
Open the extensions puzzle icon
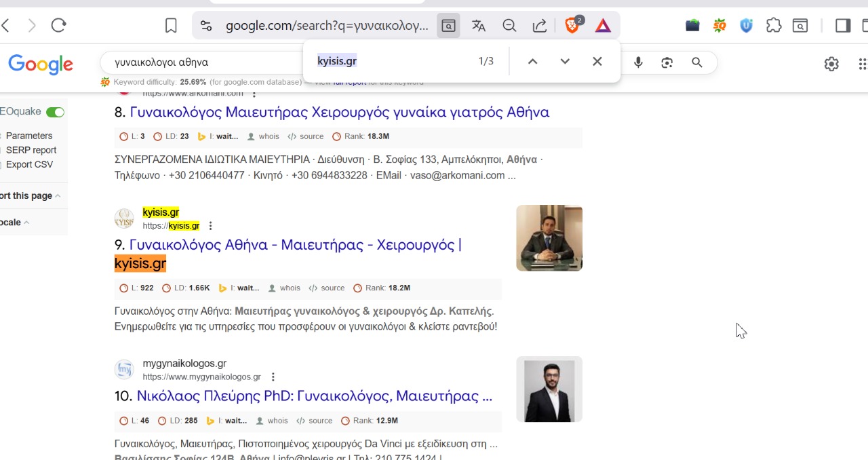(774, 26)
